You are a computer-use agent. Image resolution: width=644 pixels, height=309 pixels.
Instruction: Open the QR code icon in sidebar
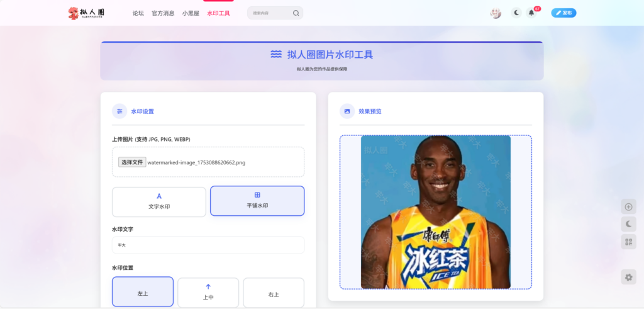(x=628, y=242)
